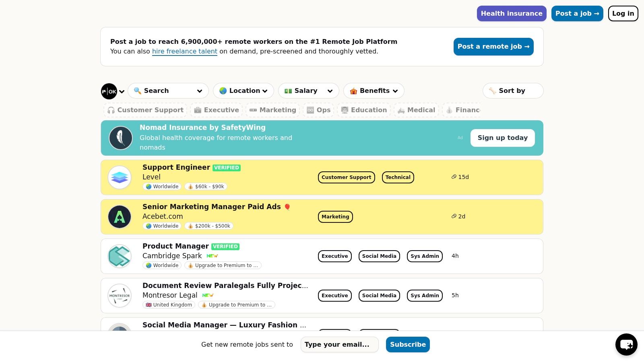Follow the hire freelance talent link
The width and height of the screenshot is (644, 362).
tap(185, 51)
